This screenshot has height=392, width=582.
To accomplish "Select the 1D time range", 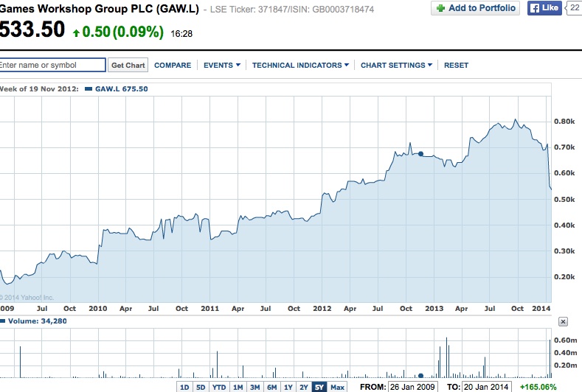I will [184, 387].
